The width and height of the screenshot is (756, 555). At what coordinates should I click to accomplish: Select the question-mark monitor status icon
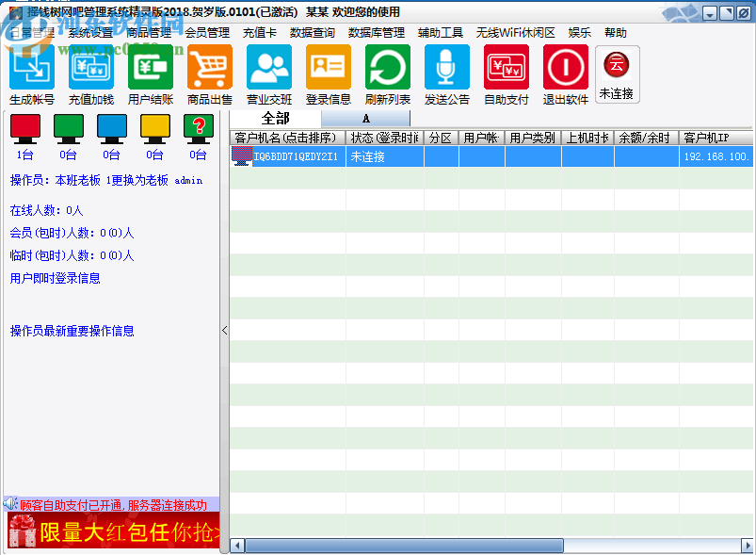pyautogui.click(x=199, y=129)
